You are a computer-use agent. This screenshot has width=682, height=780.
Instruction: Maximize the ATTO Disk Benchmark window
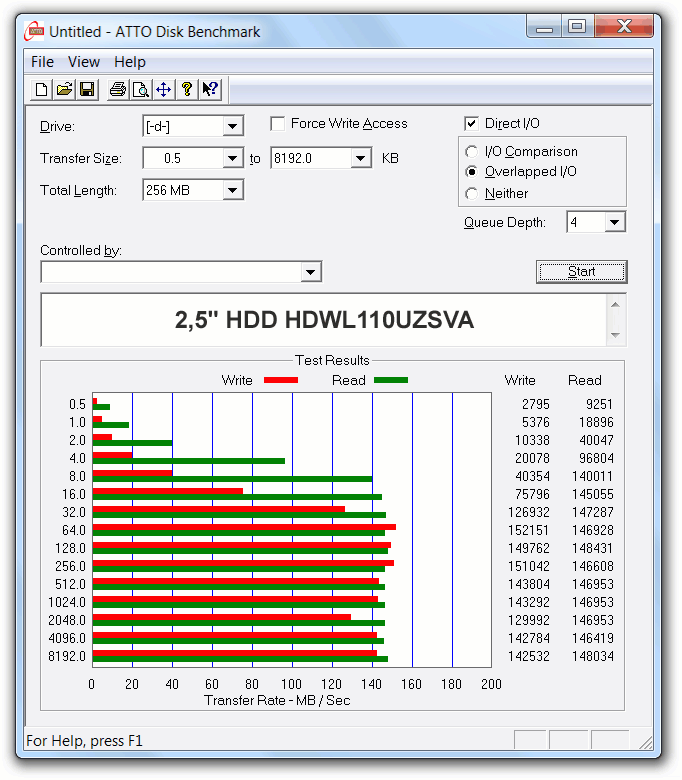(577, 26)
